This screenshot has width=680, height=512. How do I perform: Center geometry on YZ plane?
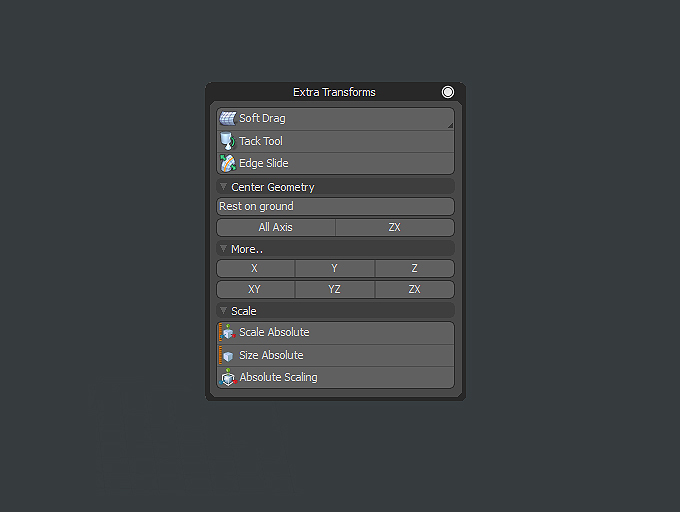[x=335, y=289]
